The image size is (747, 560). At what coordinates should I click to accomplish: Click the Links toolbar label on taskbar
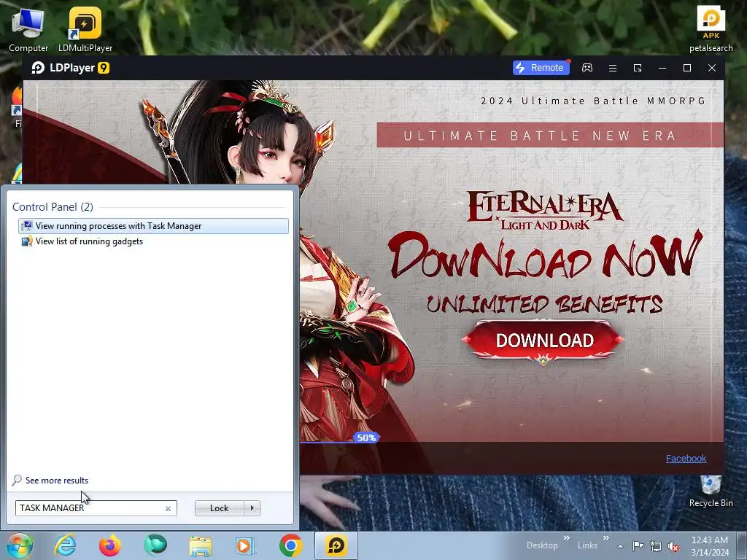tap(587, 545)
